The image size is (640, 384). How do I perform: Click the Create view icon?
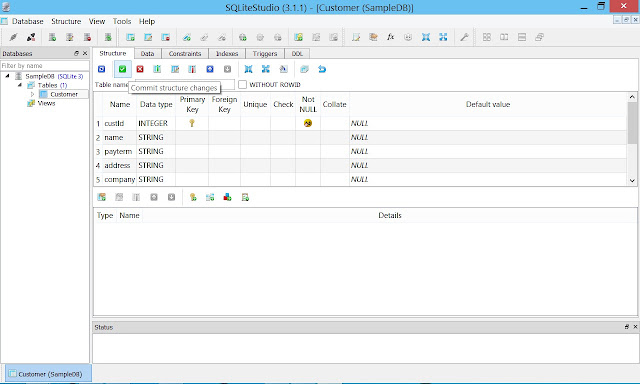coord(298,37)
